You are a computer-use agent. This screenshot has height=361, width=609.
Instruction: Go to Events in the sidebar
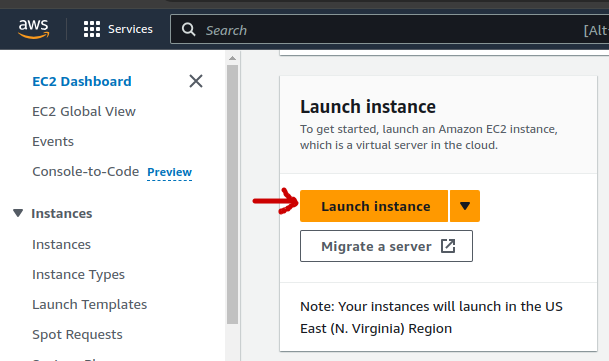click(53, 141)
